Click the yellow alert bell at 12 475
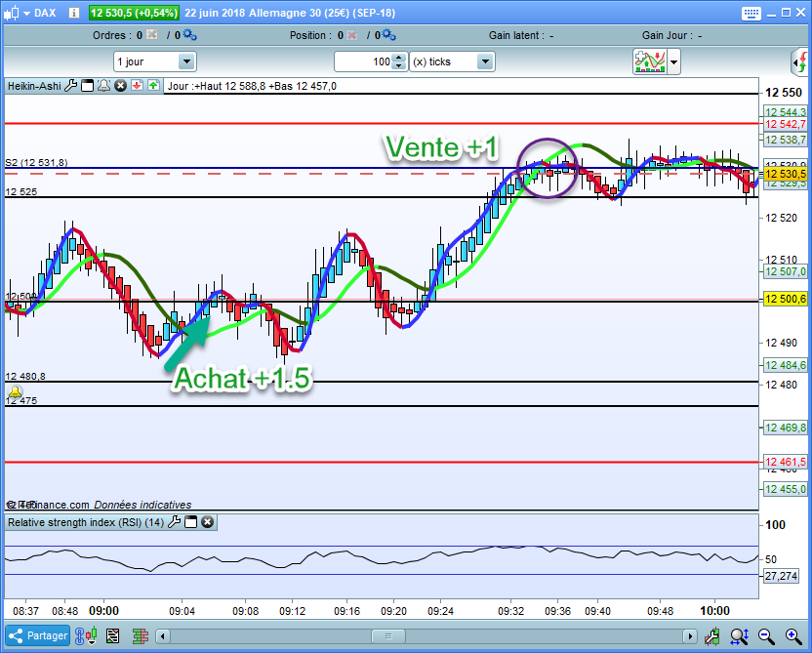The width and height of the screenshot is (812, 653). coord(15,391)
